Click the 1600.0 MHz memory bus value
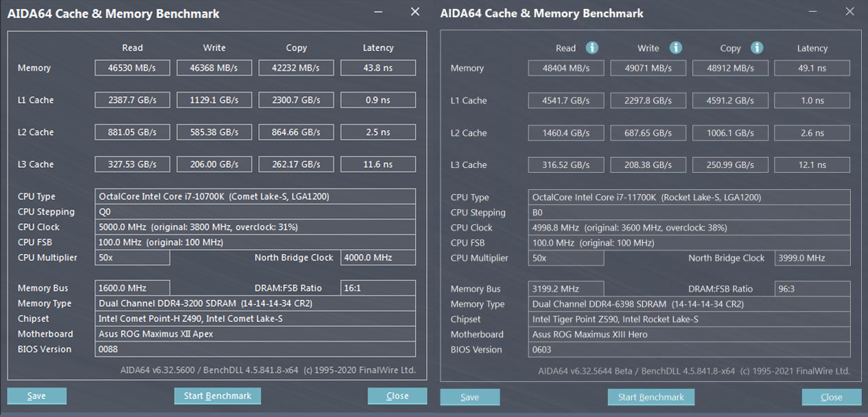The image size is (868, 417). pyautogui.click(x=132, y=288)
